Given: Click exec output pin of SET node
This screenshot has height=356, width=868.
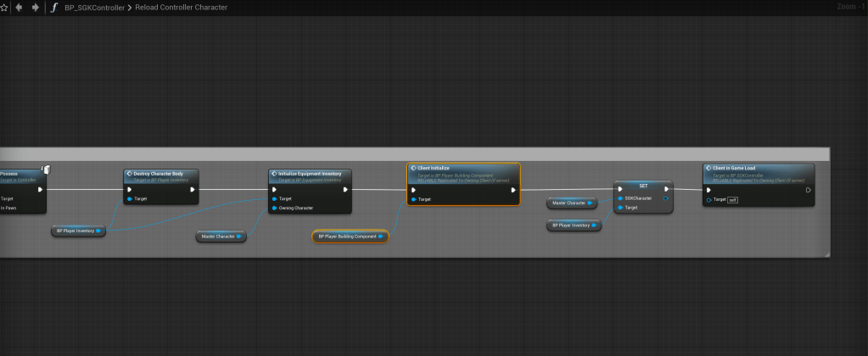Looking at the screenshot, I should [x=666, y=189].
